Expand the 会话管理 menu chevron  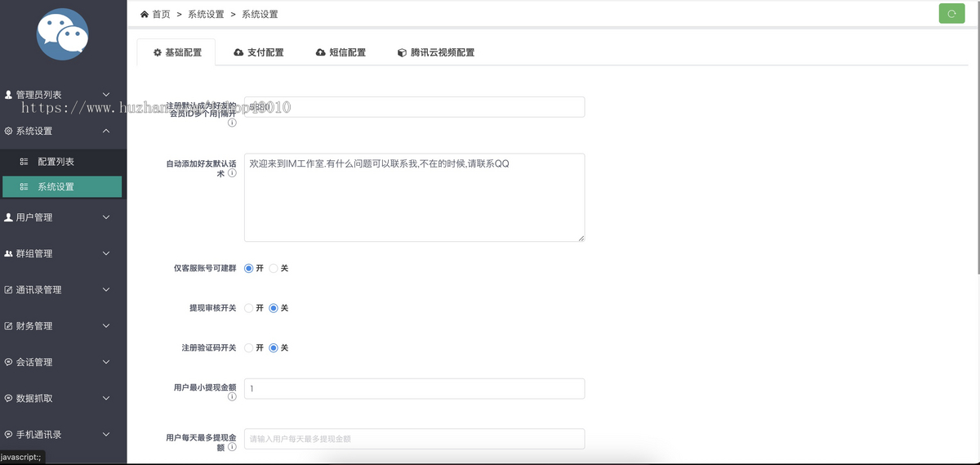click(x=106, y=362)
